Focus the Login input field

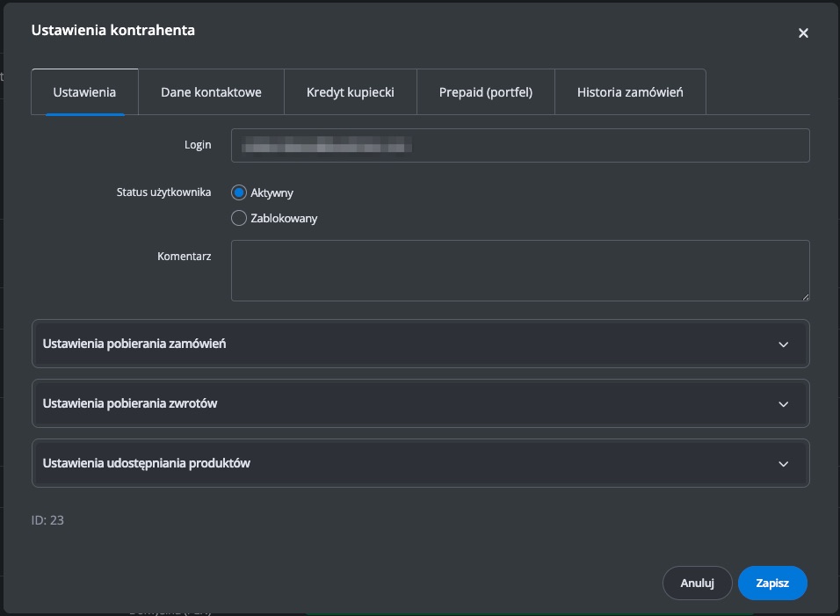[520, 146]
